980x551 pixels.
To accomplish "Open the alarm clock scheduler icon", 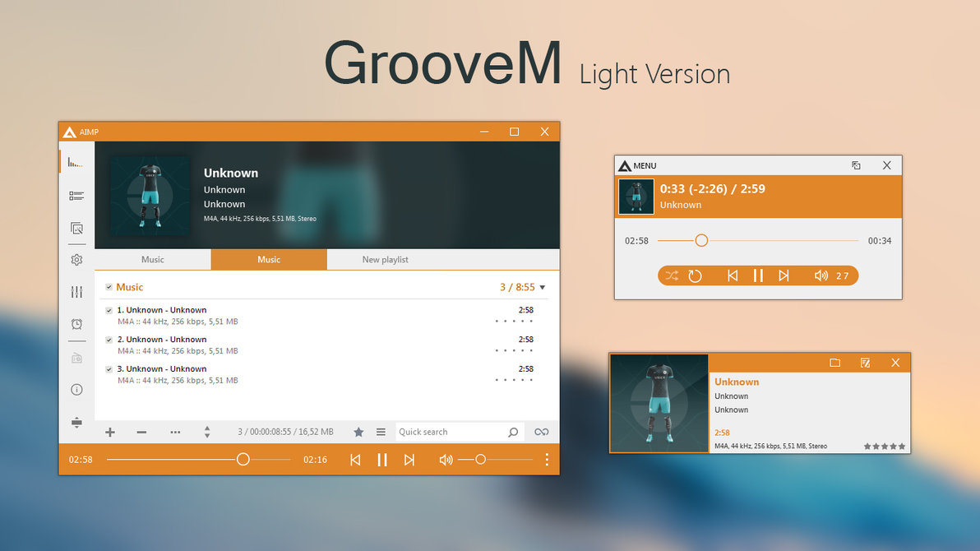I will point(76,324).
